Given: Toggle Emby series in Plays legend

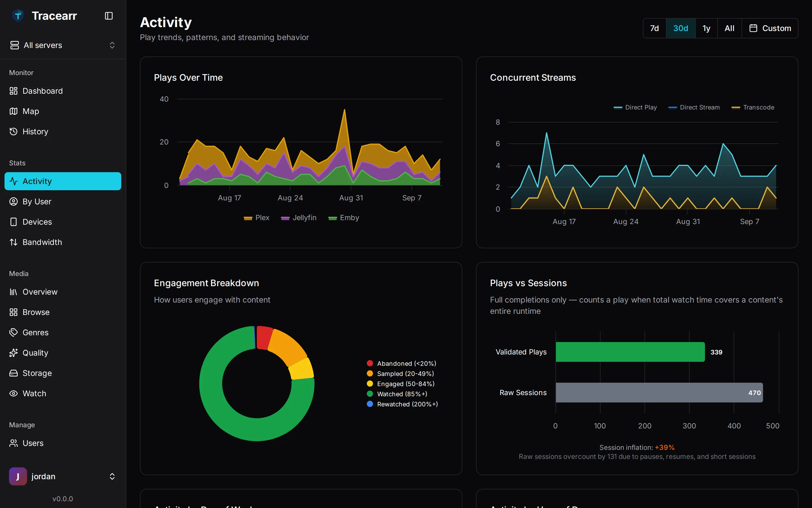Looking at the screenshot, I should pyautogui.click(x=344, y=218).
